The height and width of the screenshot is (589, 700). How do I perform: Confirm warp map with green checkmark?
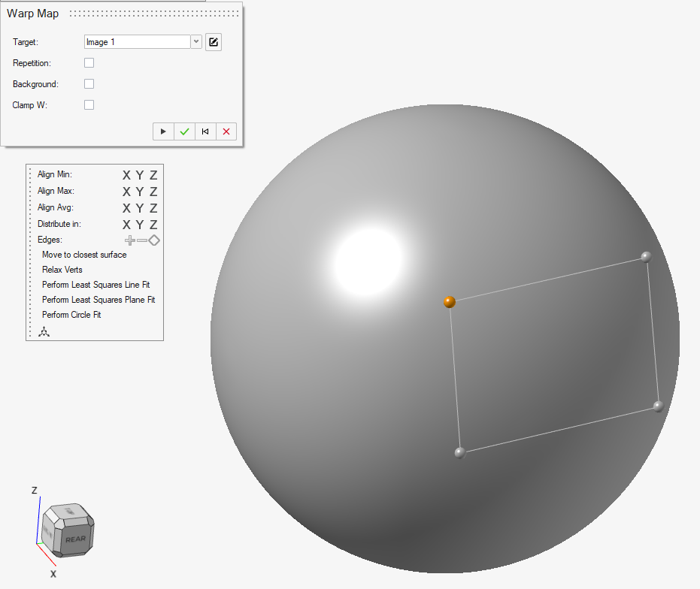pyautogui.click(x=184, y=131)
